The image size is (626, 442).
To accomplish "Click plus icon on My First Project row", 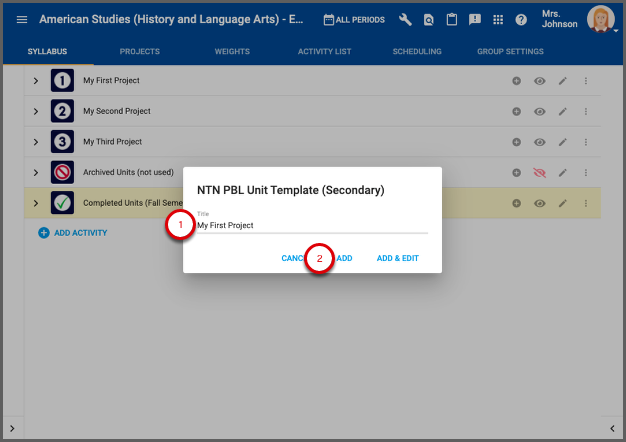I will tap(517, 80).
